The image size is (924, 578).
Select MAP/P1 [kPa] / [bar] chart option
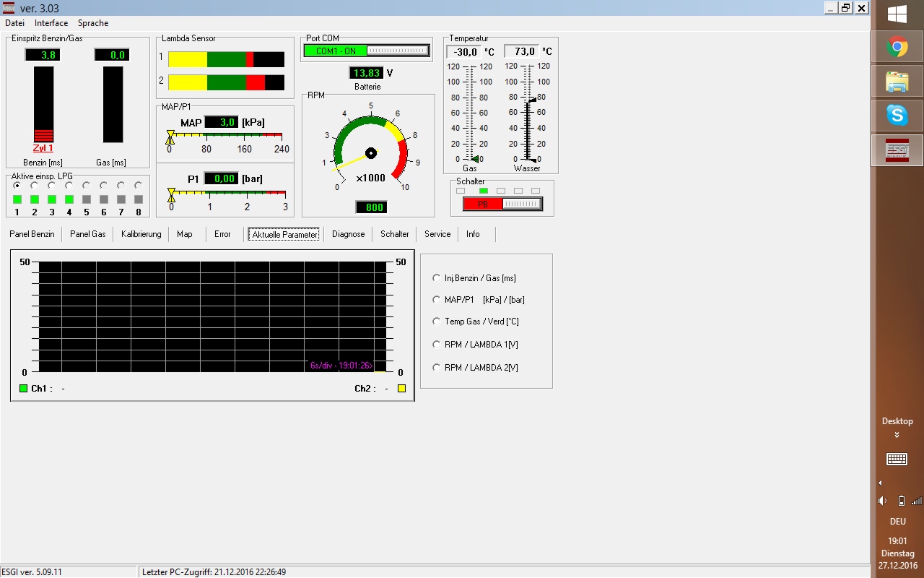pos(479,300)
